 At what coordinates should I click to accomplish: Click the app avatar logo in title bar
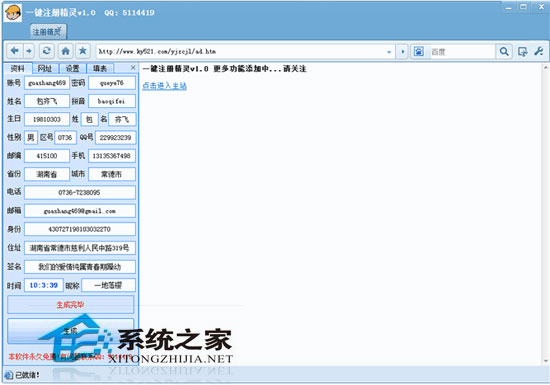click(x=13, y=13)
